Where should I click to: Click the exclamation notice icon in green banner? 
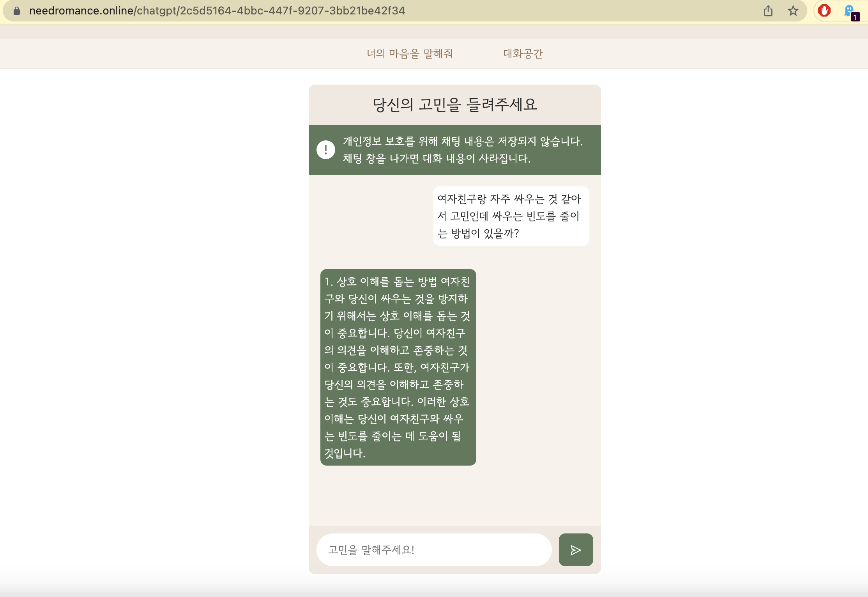tap(326, 150)
